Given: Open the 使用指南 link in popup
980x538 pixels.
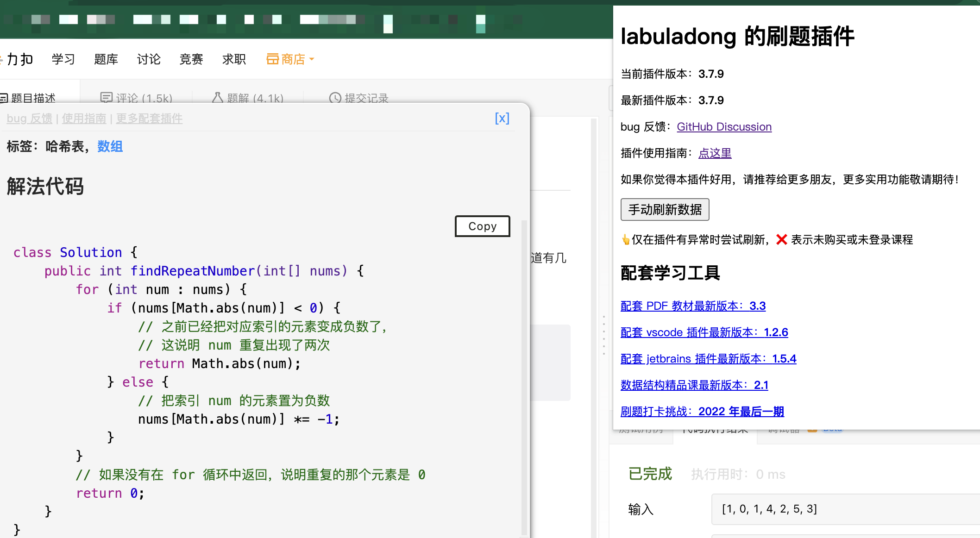Looking at the screenshot, I should pyautogui.click(x=84, y=119).
